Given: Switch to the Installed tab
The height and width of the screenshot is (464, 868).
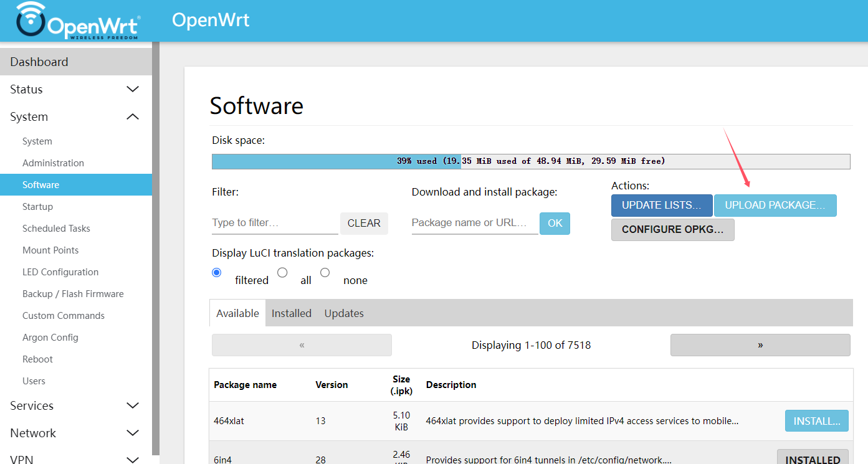Looking at the screenshot, I should click(x=292, y=313).
